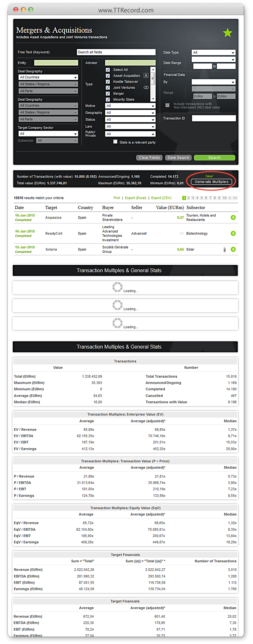Go to results page 2
253x644 pixels.
click(189, 198)
